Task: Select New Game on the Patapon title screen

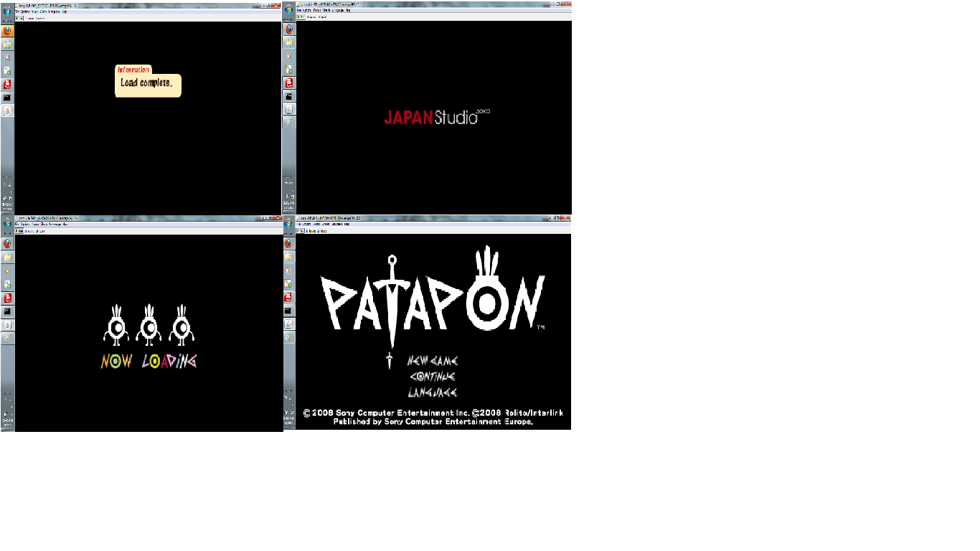Action: 433,361
